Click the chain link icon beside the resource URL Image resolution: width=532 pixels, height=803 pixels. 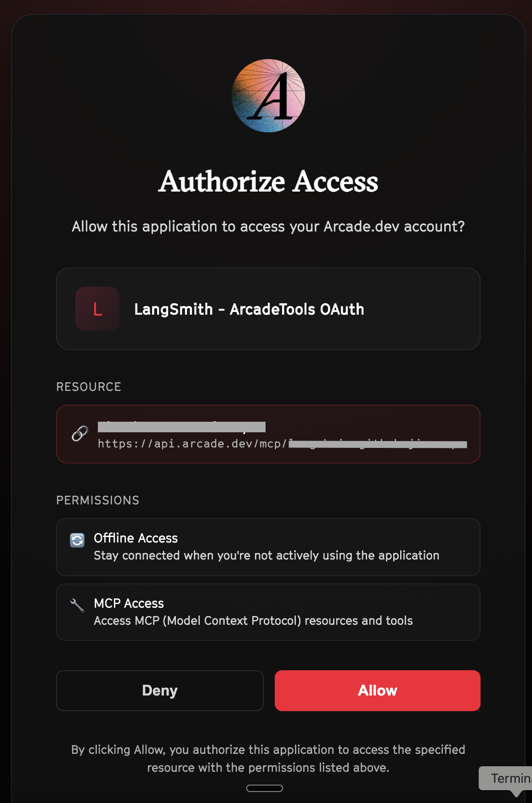click(x=79, y=434)
